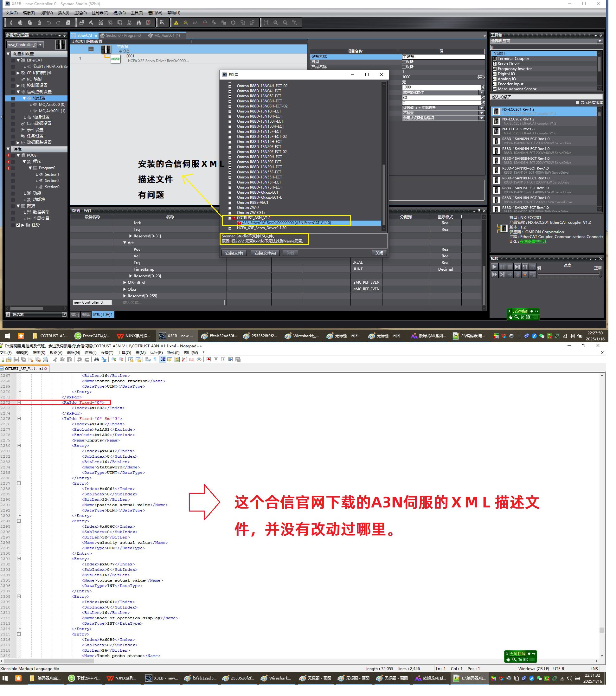Open the Wireshark item on the upper taskbar
This screenshot has height=696, width=616.
point(302,336)
